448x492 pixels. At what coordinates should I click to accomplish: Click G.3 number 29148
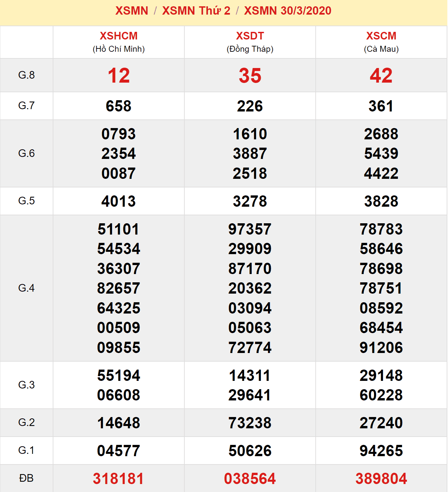381,376
